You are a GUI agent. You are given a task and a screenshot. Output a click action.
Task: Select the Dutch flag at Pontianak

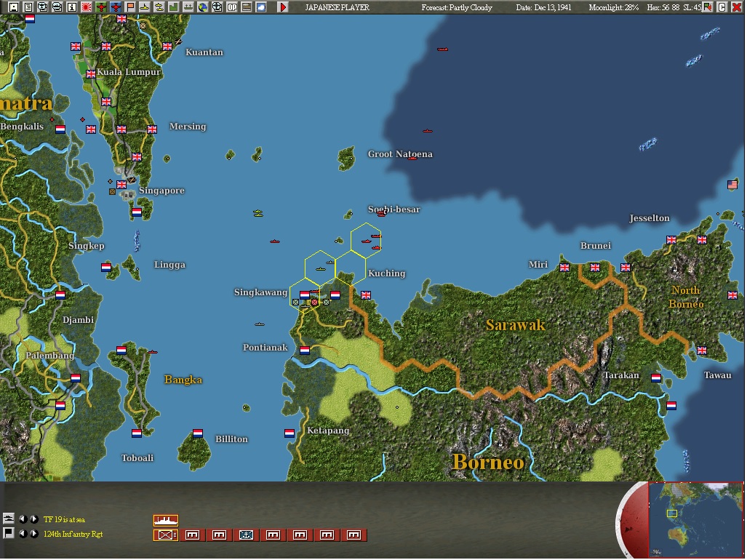point(305,351)
